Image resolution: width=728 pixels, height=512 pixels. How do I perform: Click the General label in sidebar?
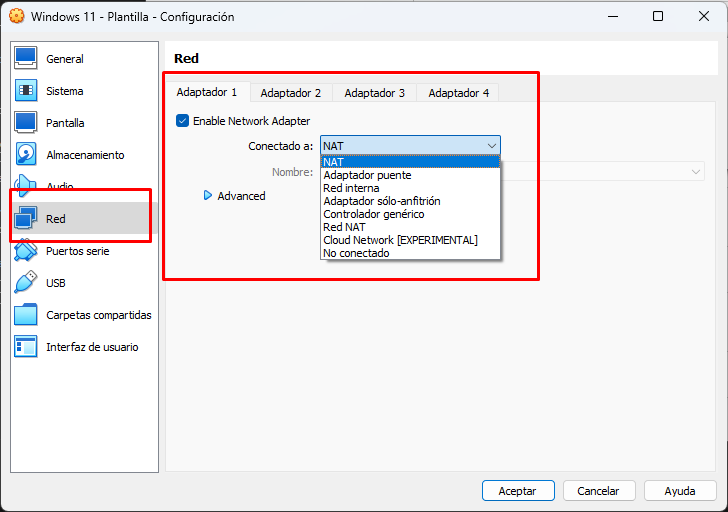pyautogui.click(x=65, y=59)
